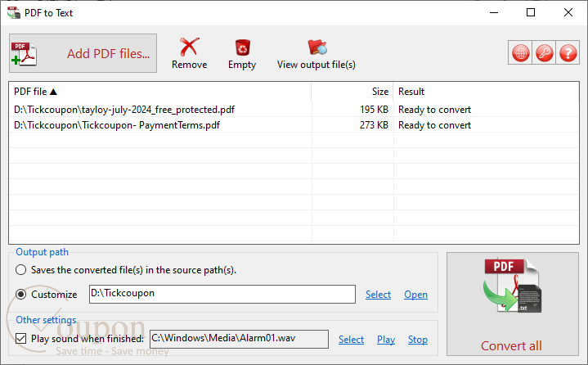Screen dimensions: 588x365
Task: Sort by the PDF file column header
Action: click(160, 92)
